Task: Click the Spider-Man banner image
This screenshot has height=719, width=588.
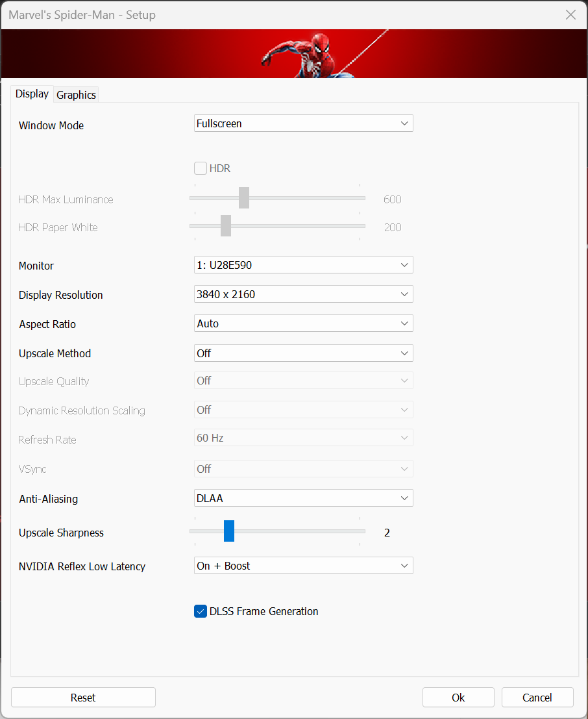Action: (x=294, y=54)
